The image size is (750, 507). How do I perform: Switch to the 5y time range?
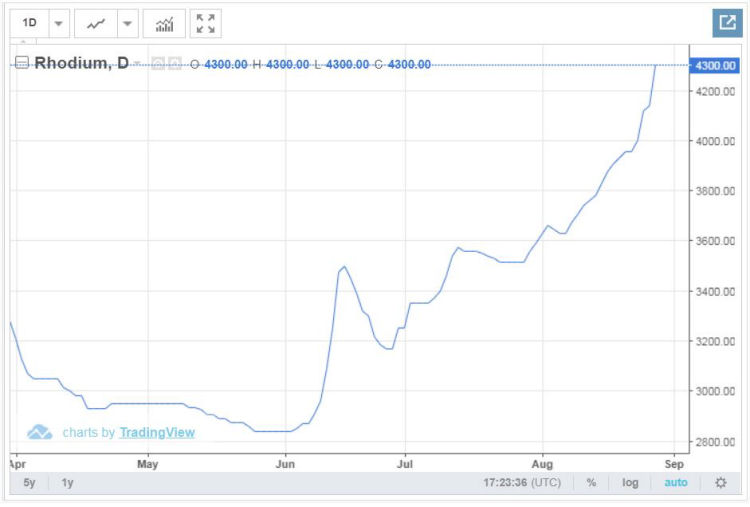coord(30,483)
